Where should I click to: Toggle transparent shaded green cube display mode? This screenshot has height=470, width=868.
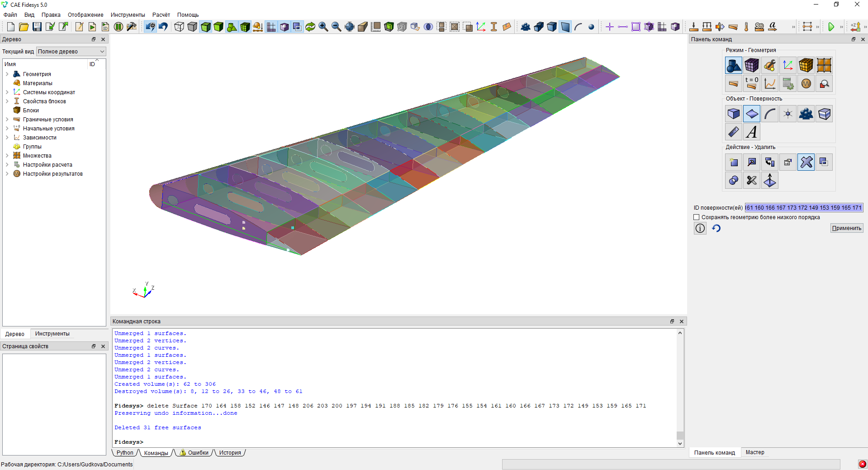pyautogui.click(x=205, y=27)
